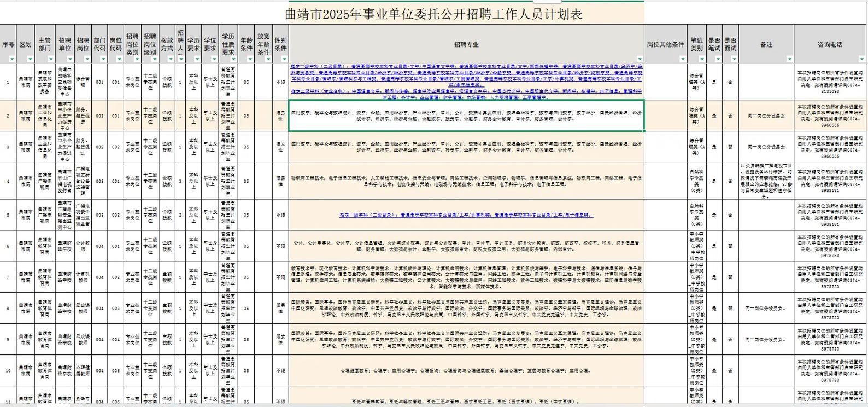Select the 计算机教师 position cell in row 7
Viewport: 868px width, 407px height.
coord(83,277)
